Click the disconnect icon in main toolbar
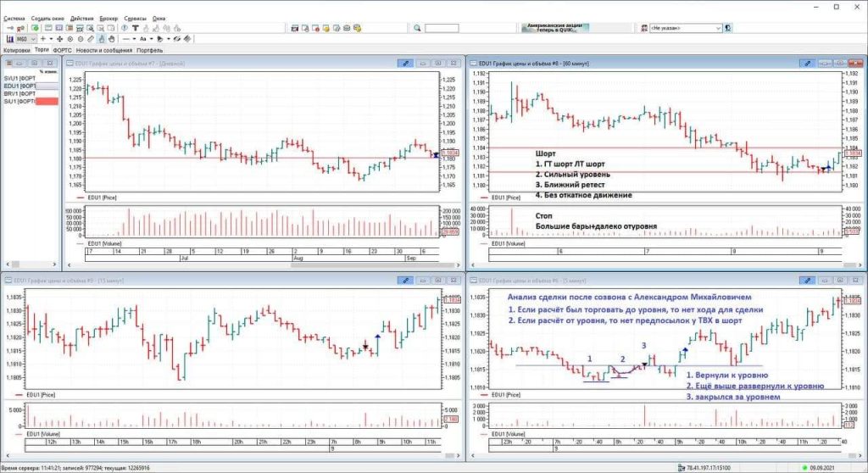The height and width of the screenshot is (473, 868). [x=20, y=28]
